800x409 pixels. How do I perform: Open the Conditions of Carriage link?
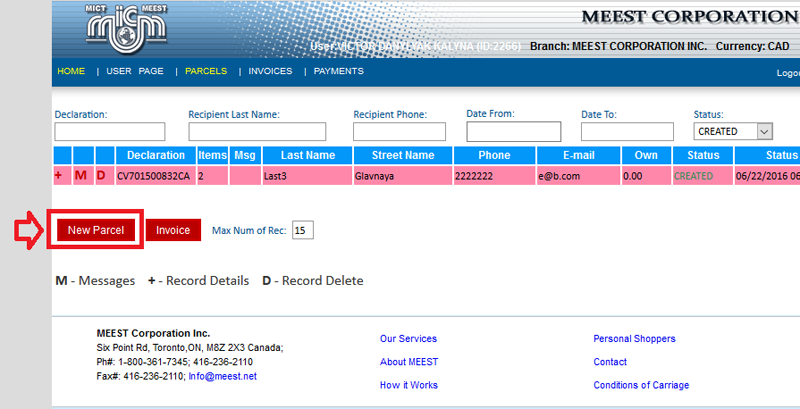(641, 385)
